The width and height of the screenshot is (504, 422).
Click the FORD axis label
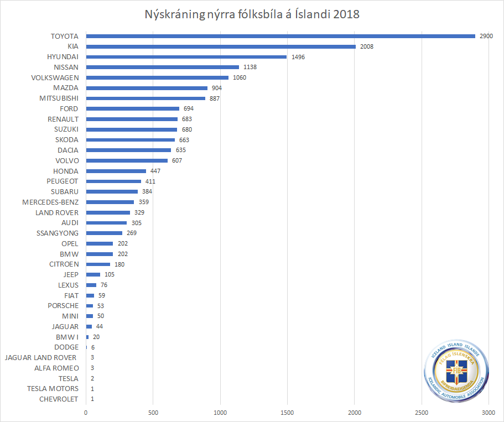[x=69, y=108]
